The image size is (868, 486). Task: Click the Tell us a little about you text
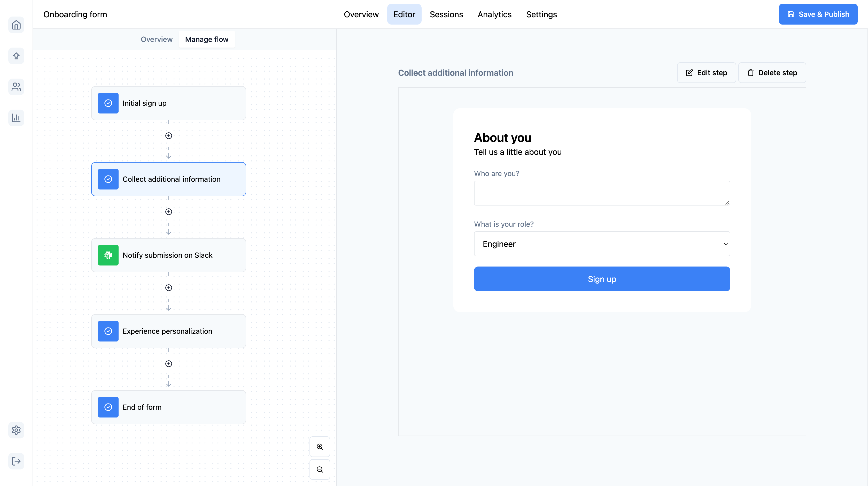[517, 152]
